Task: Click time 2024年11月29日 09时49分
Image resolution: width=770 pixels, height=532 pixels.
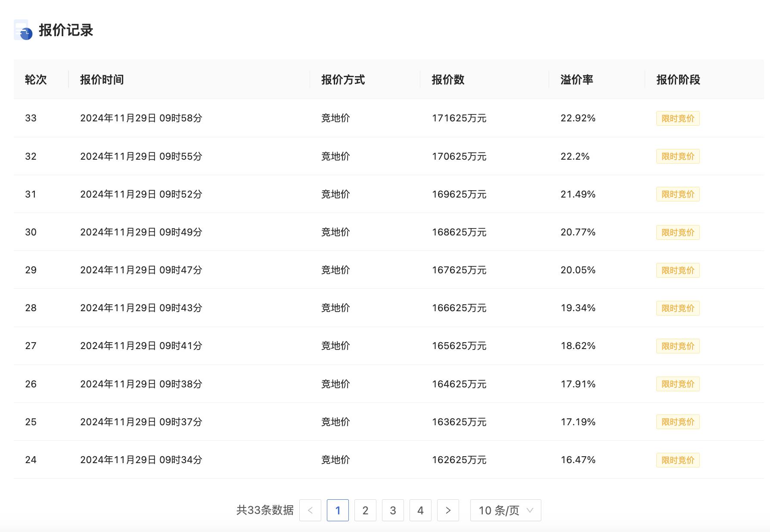Action: tap(141, 232)
